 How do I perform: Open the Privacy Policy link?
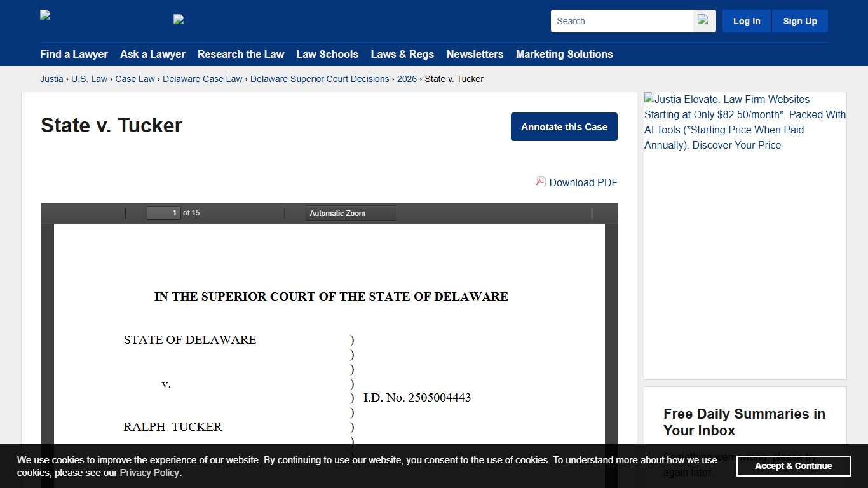[149, 472]
